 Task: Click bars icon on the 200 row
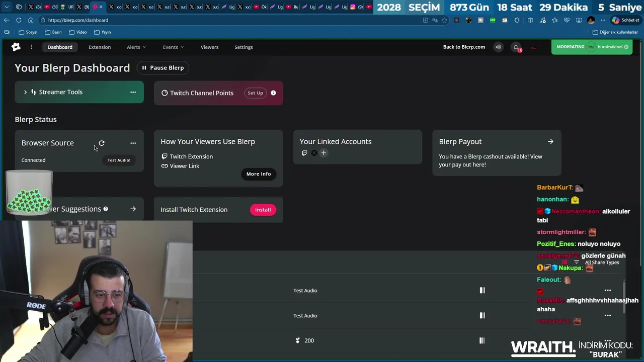pos(482,341)
